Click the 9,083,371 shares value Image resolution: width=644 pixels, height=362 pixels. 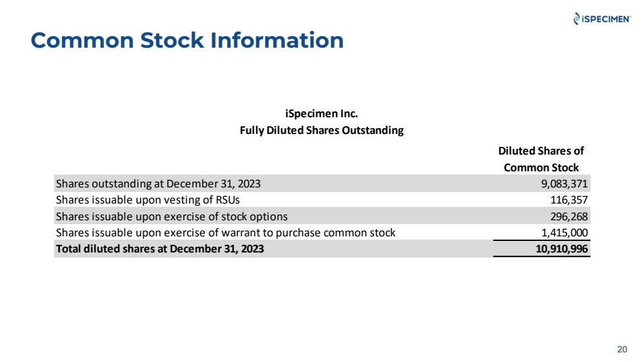(564, 184)
